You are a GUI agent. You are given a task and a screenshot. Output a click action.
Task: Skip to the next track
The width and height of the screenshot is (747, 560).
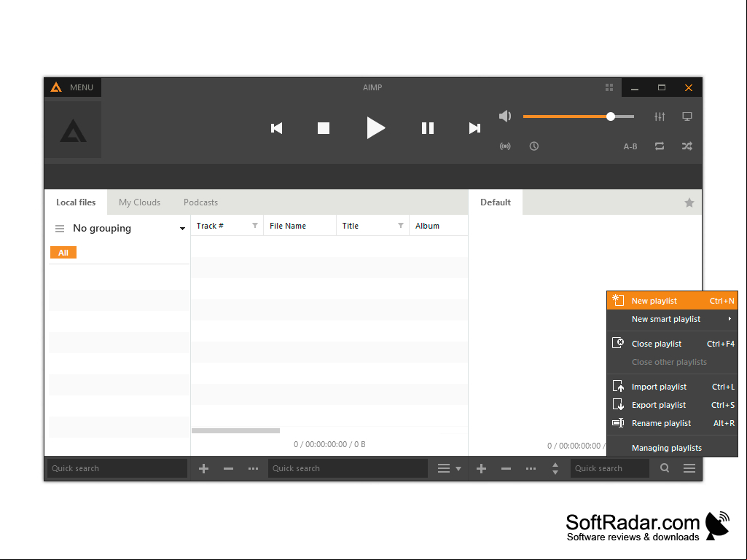[474, 128]
